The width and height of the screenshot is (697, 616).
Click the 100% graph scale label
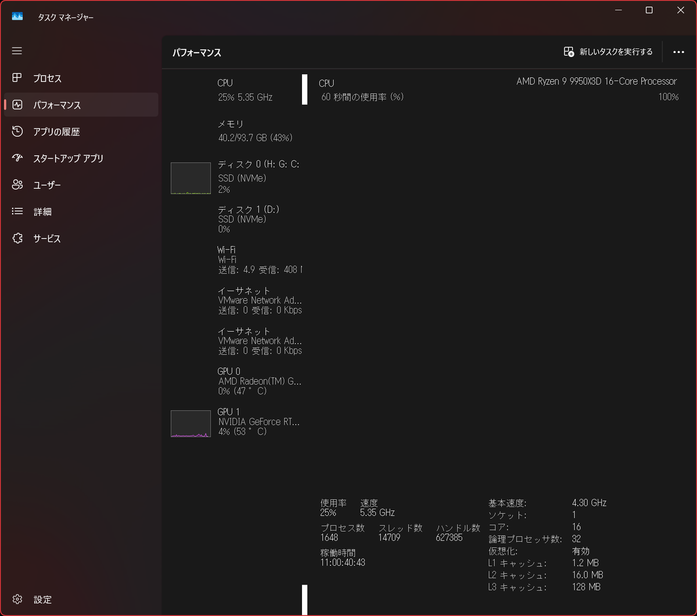tap(668, 97)
